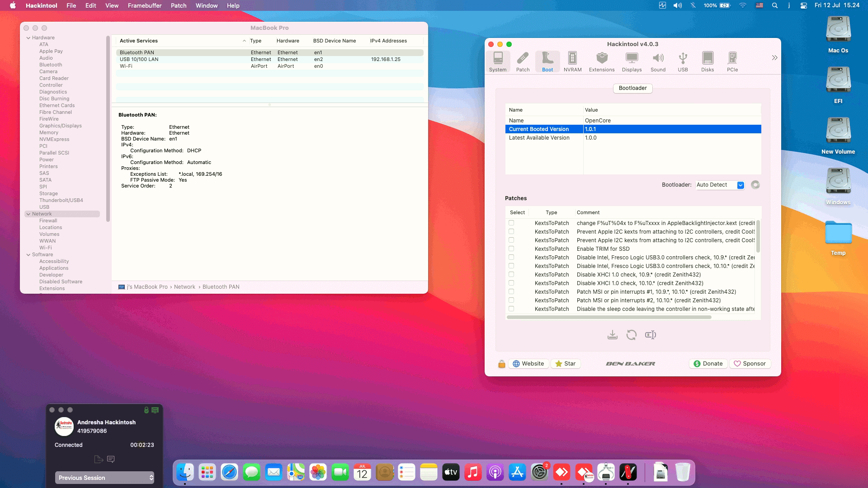Click the lock icon in Hackintool footer
Screen dimensions: 868x488
501,364
